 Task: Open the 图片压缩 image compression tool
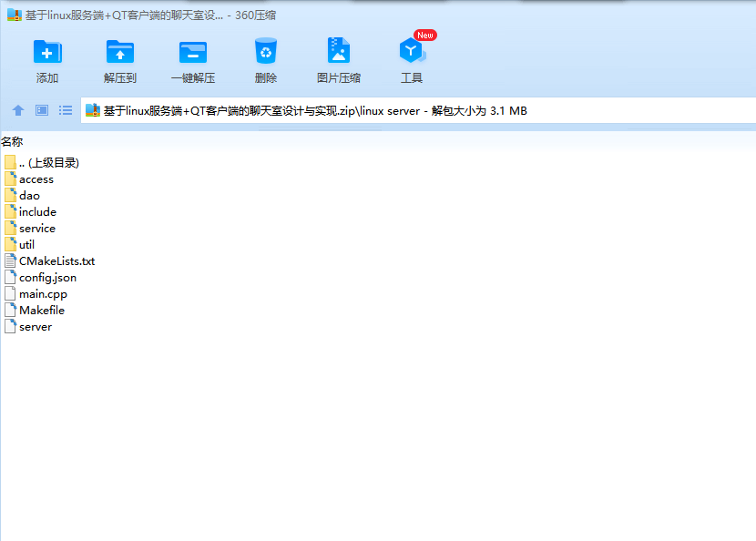(x=339, y=50)
